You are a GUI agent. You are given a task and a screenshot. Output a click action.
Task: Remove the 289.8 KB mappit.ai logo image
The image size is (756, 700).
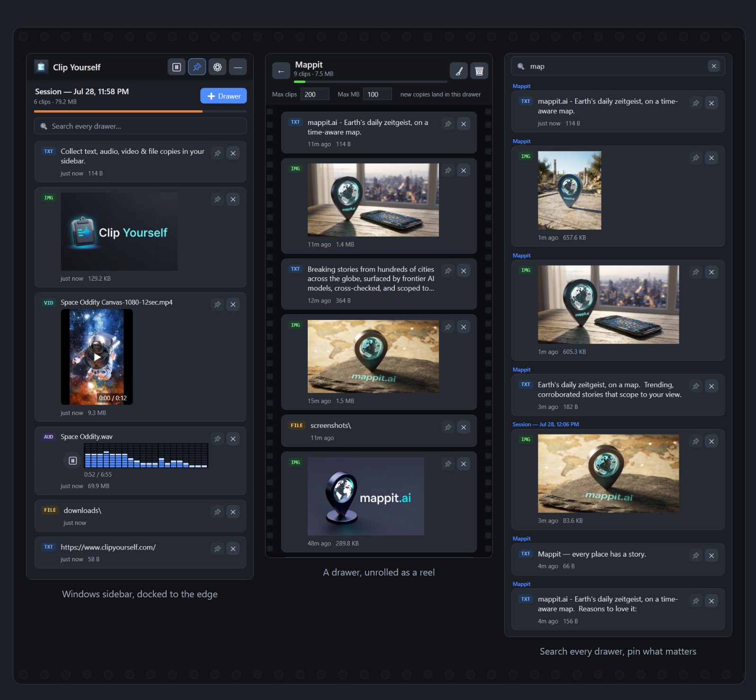(x=463, y=464)
